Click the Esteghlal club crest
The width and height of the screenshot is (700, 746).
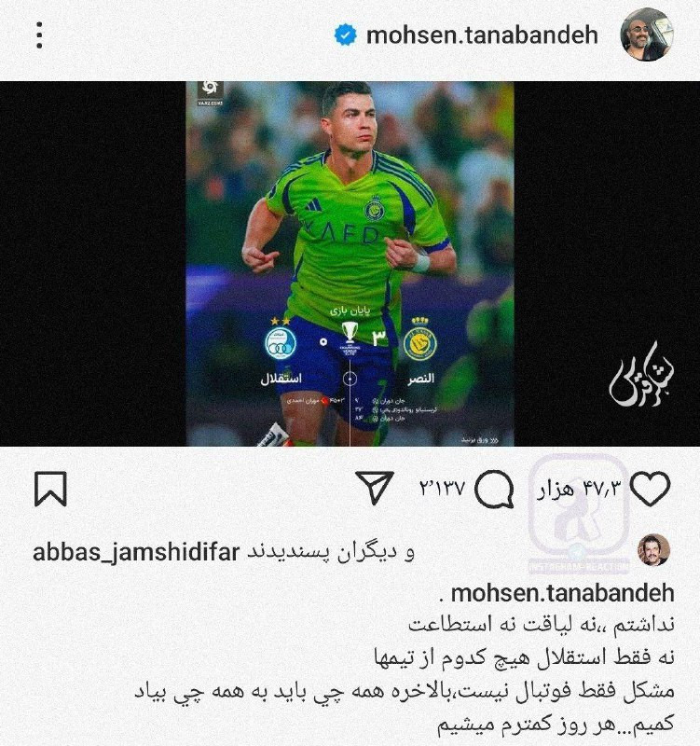coord(281,341)
